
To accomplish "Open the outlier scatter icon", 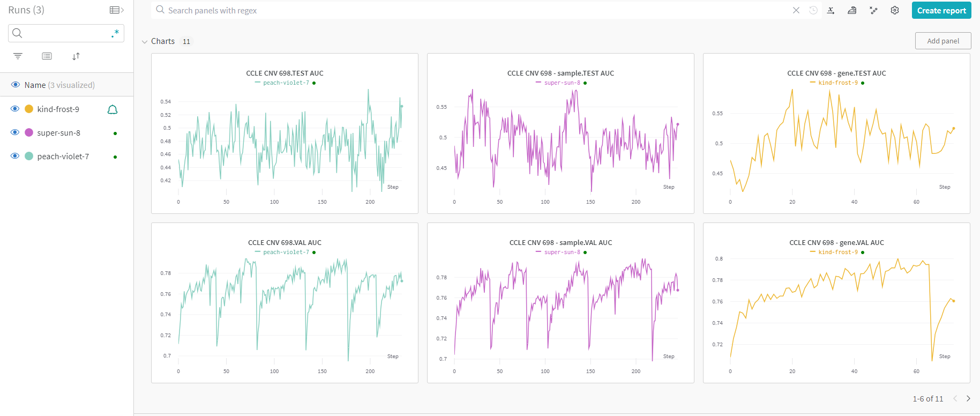I will click(x=873, y=10).
